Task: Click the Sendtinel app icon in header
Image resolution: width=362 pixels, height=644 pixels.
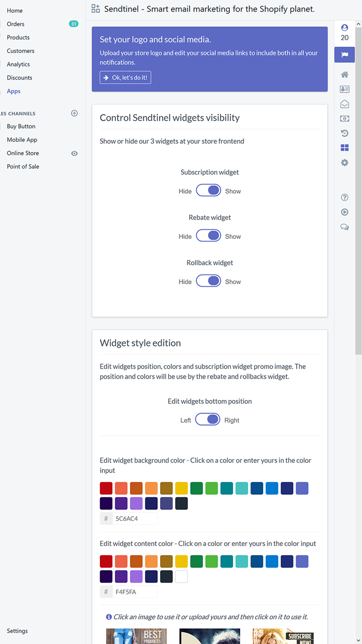Action: tap(96, 8)
